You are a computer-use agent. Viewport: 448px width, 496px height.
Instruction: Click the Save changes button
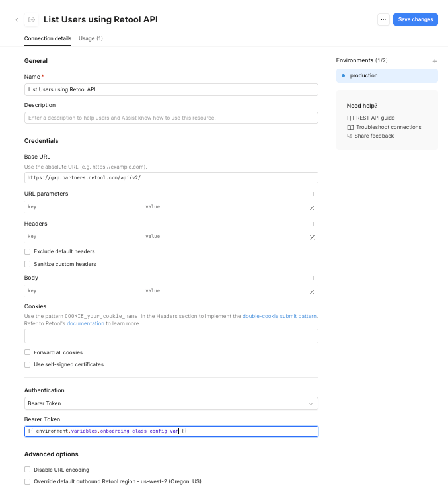click(415, 20)
